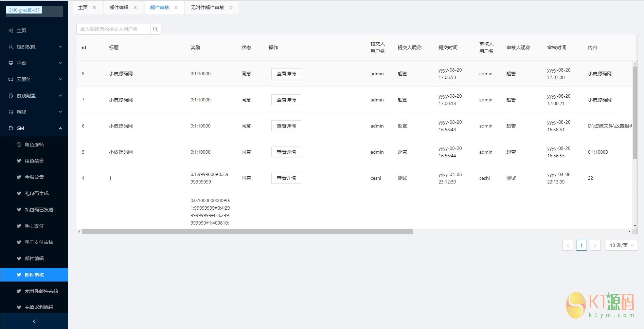
Task: Close the 邮件编辑 tab via X icon
Action: pyautogui.click(x=135, y=7)
